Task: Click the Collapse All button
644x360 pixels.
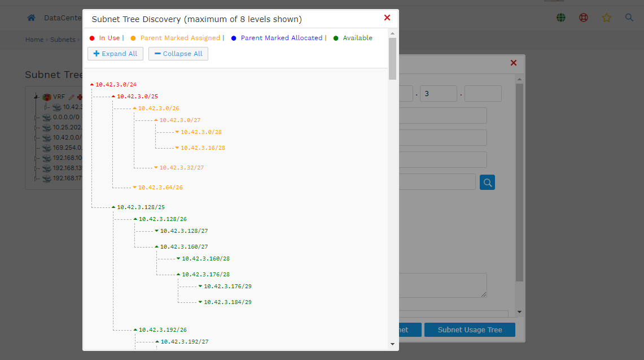Action: point(178,54)
